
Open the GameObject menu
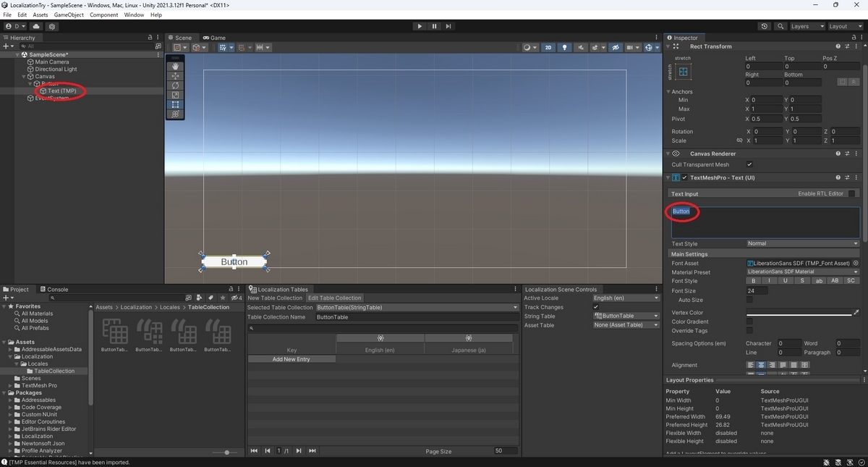(69, 14)
